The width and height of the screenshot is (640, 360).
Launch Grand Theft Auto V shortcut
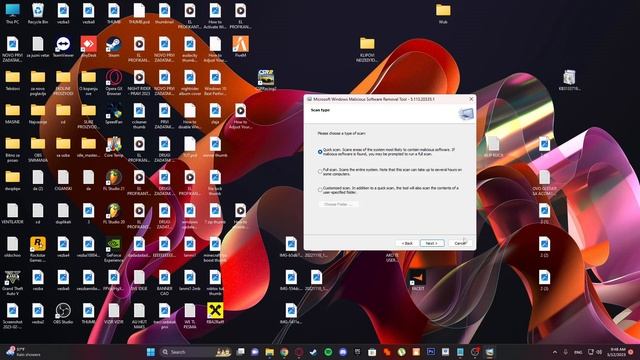pyautogui.click(x=12, y=282)
